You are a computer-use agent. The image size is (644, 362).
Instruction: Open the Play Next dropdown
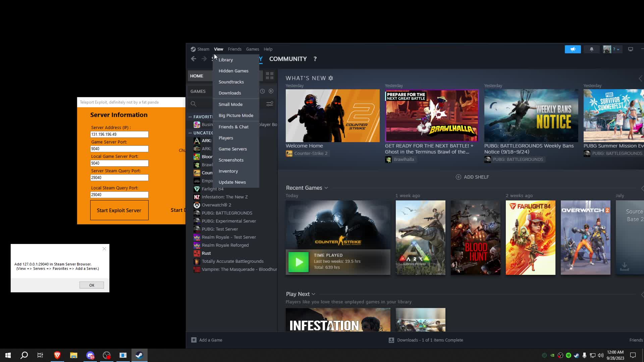tap(313, 294)
